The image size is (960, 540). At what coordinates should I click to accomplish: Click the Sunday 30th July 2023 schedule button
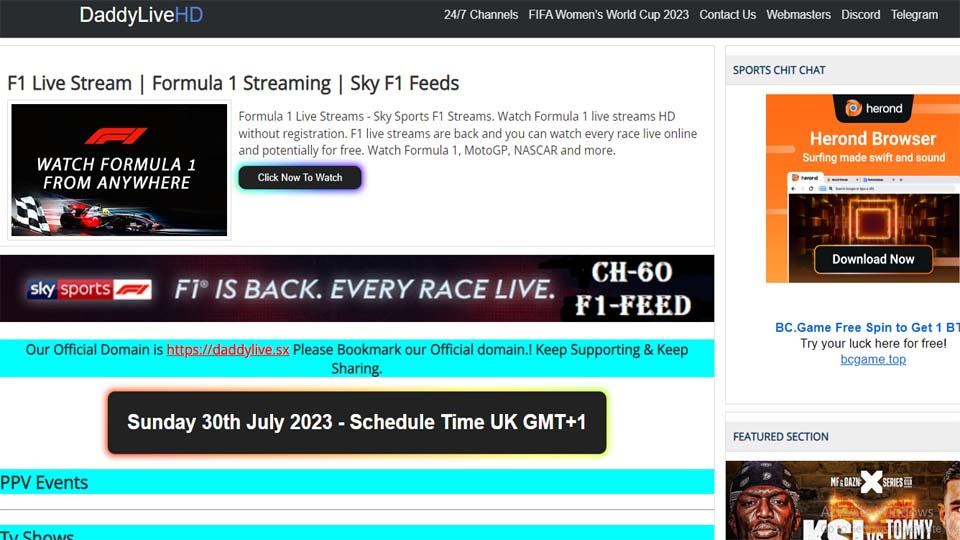click(x=357, y=422)
